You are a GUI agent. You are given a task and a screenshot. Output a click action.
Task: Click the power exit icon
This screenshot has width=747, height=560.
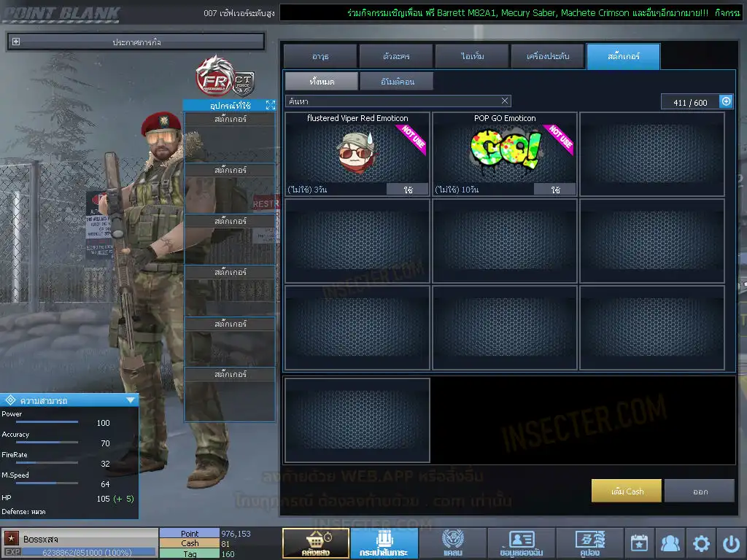[731, 543]
